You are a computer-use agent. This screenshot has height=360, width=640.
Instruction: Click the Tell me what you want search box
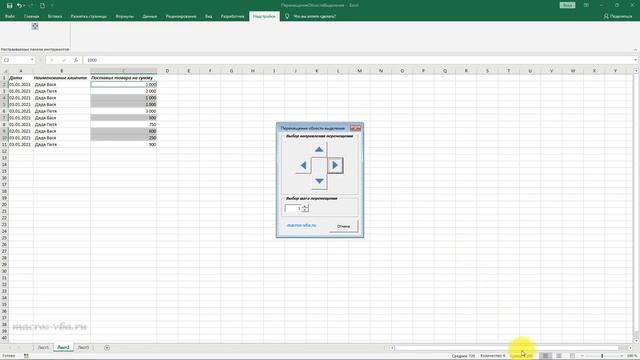(x=314, y=16)
